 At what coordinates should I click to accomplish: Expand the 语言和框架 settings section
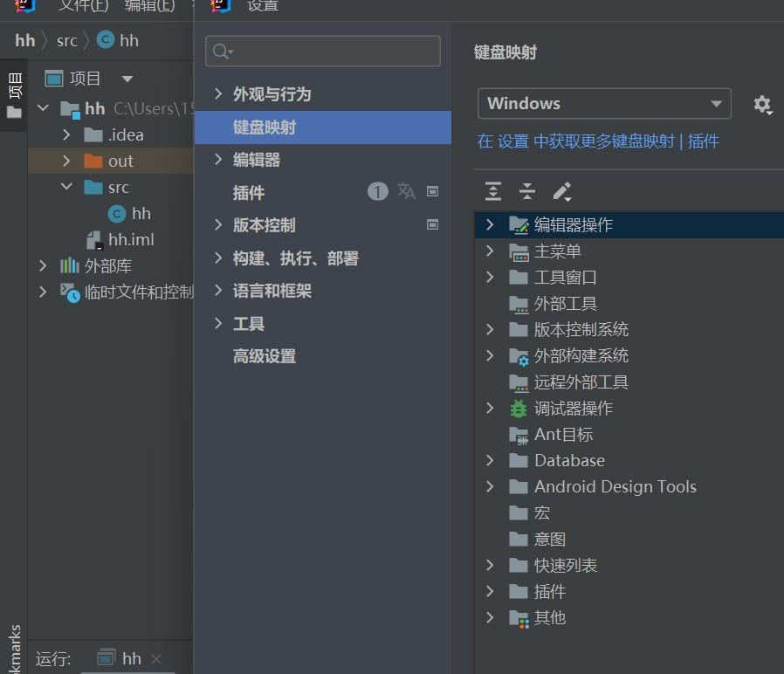coord(218,291)
